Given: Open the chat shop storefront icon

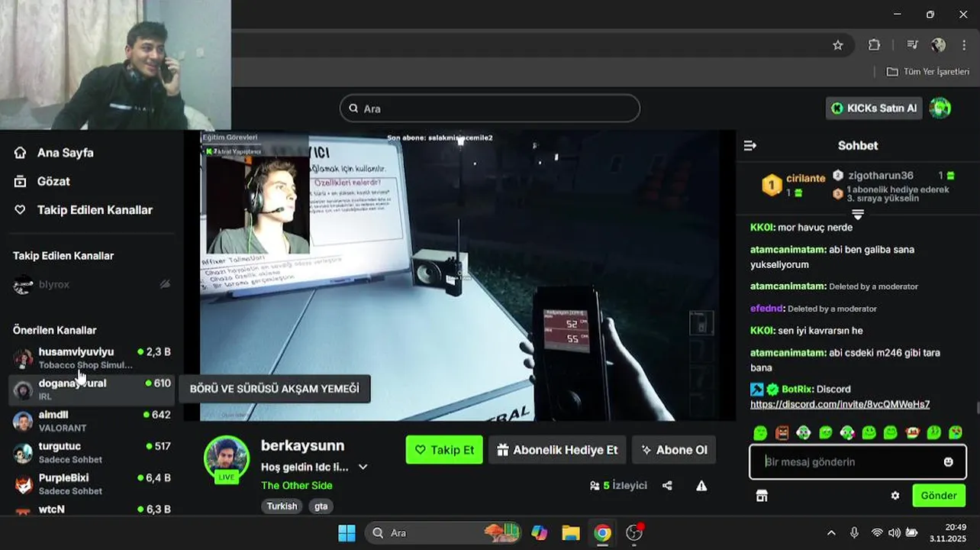Looking at the screenshot, I should point(761,496).
